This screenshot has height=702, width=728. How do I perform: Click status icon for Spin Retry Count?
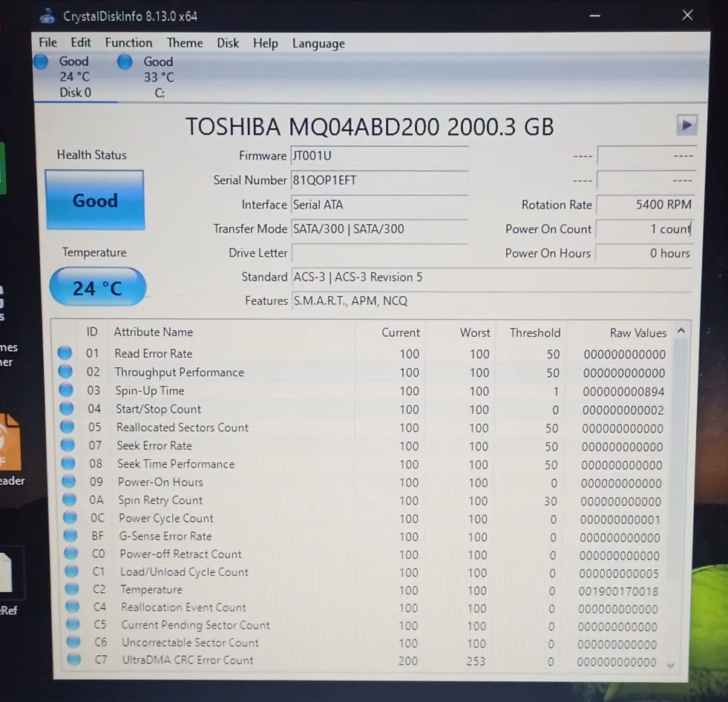[69, 499]
